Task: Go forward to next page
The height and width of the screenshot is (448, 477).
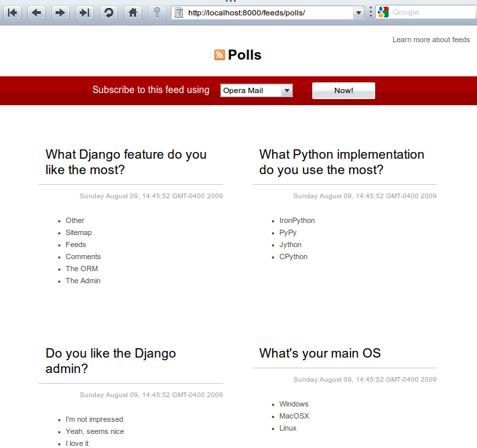Action: click(60, 12)
